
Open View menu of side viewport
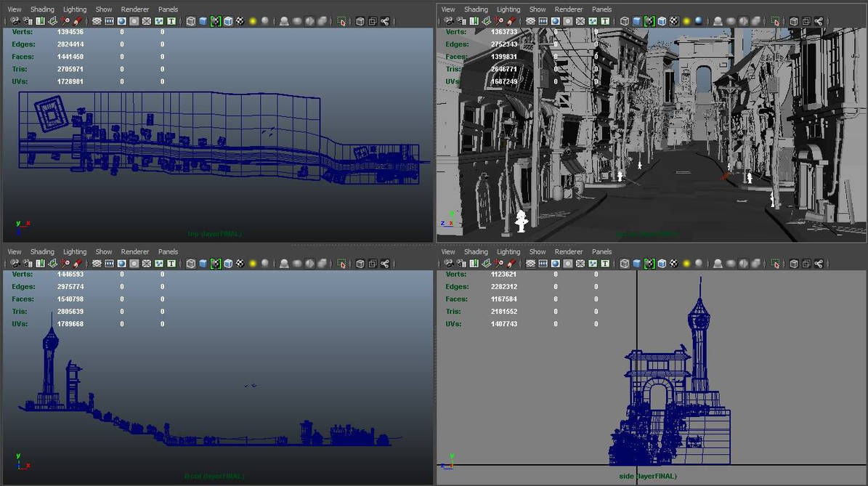tap(448, 252)
